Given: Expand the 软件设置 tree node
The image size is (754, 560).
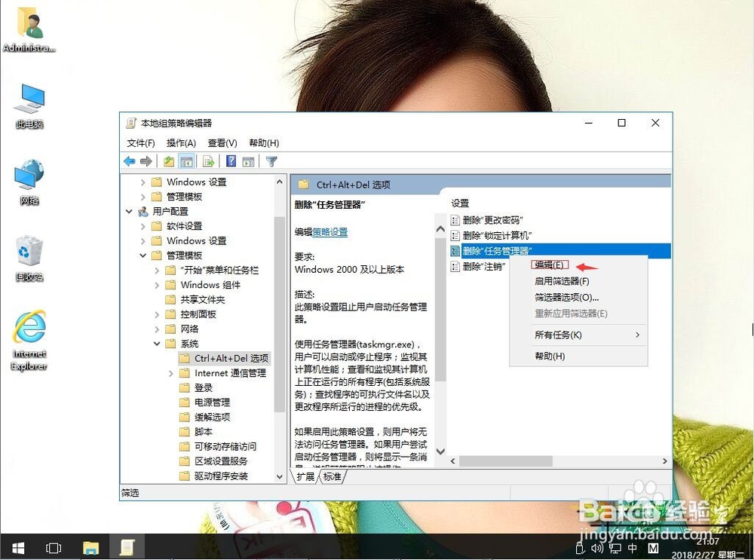Looking at the screenshot, I should 143,226.
